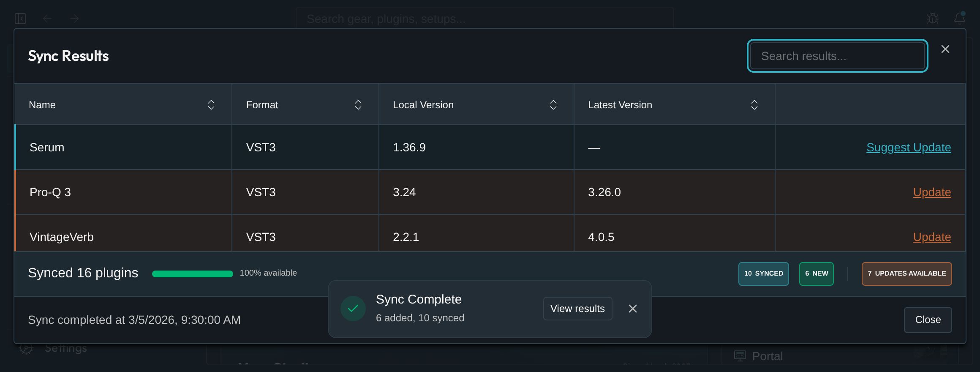Filter by the 6 New badge
Viewport: 980px width, 372px height.
click(x=816, y=274)
